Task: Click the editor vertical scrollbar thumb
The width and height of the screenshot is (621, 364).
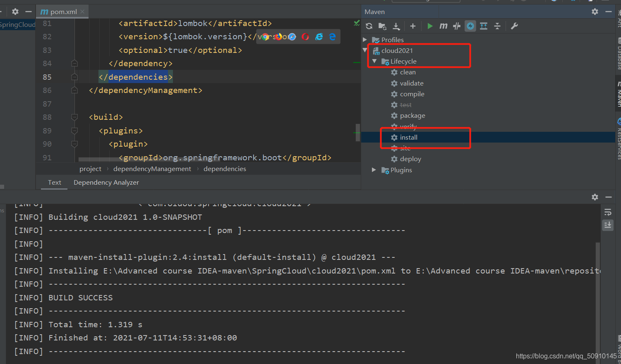Action: (x=358, y=133)
